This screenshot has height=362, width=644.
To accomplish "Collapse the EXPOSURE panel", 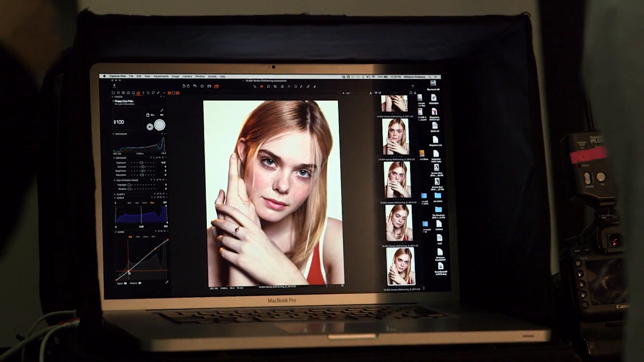I will [x=114, y=158].
